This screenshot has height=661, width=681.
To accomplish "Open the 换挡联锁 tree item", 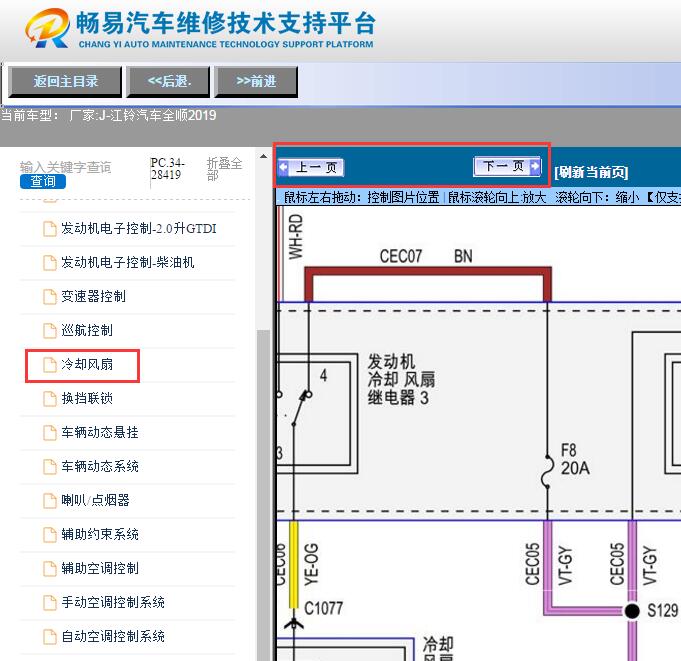I will 87,398.
